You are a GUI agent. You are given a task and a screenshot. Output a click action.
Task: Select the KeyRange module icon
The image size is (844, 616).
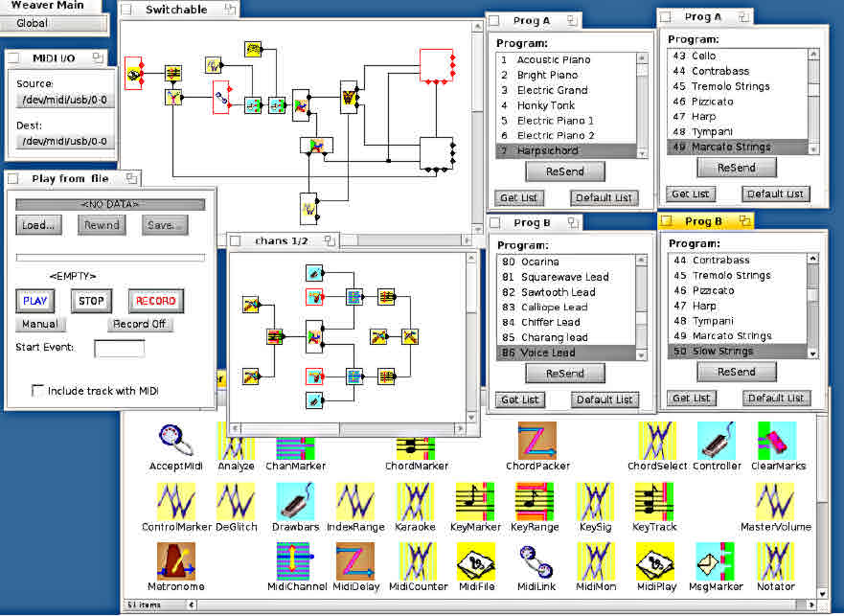(x=535, y=501)
